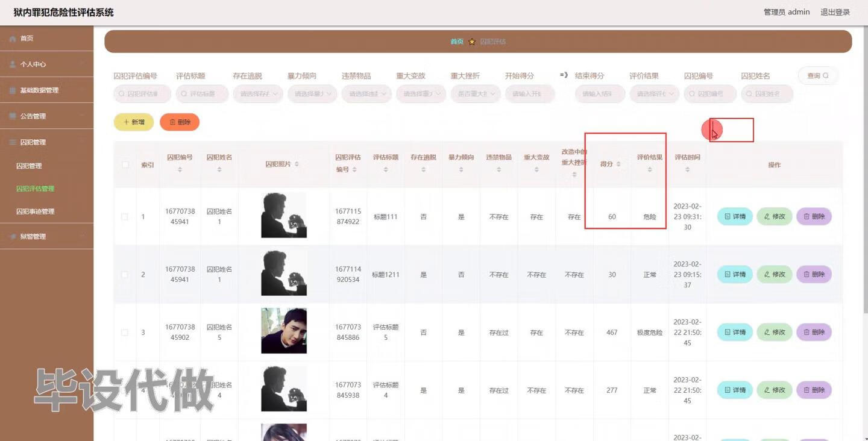This screenshot has width=868, height=441.
Task: Open the 存在逃脱 filter dropdown
Action: click(258, 94)
